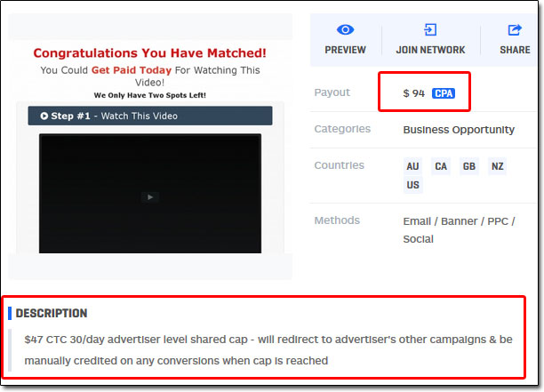Click the Countries label

[x=340, y=165]
